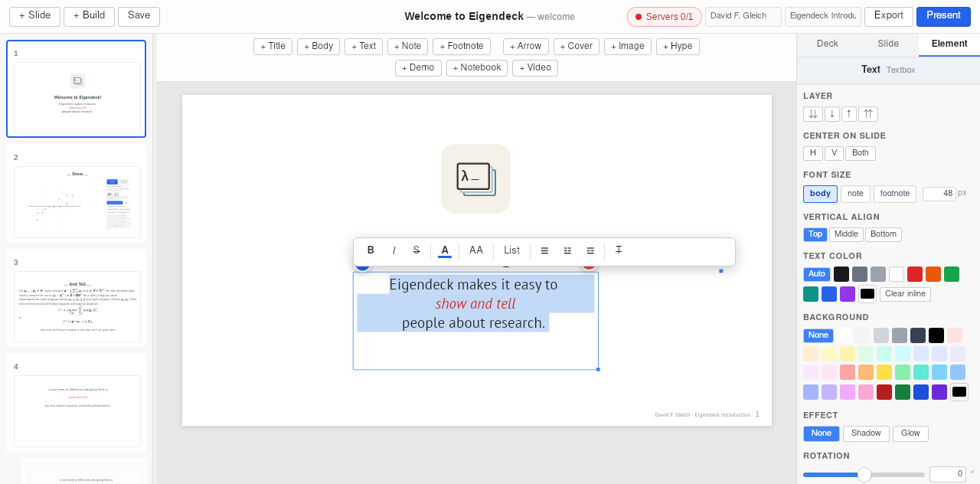Start Present mode
980x484 pixels.
pyautogui.click(x=943, y=16)
